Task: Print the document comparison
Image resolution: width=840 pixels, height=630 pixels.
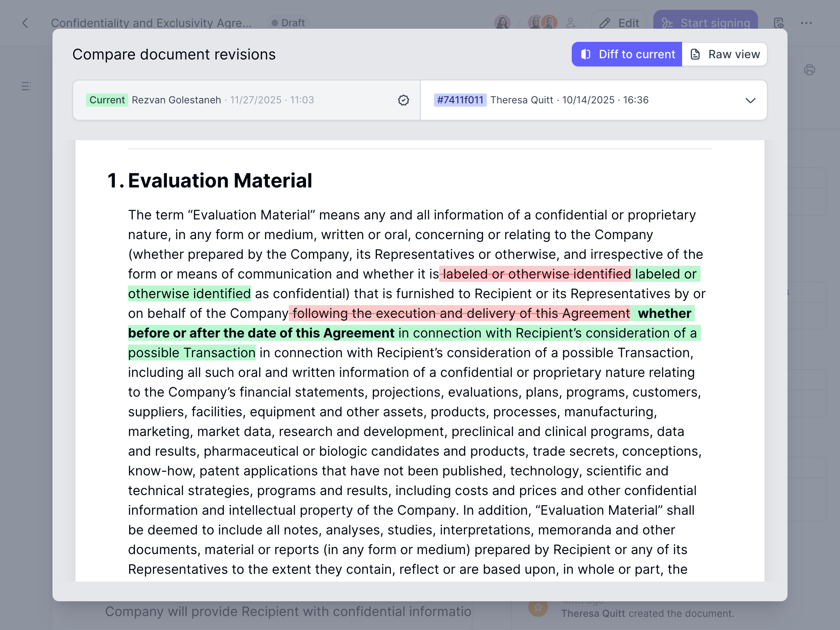Action: [809, 70]
